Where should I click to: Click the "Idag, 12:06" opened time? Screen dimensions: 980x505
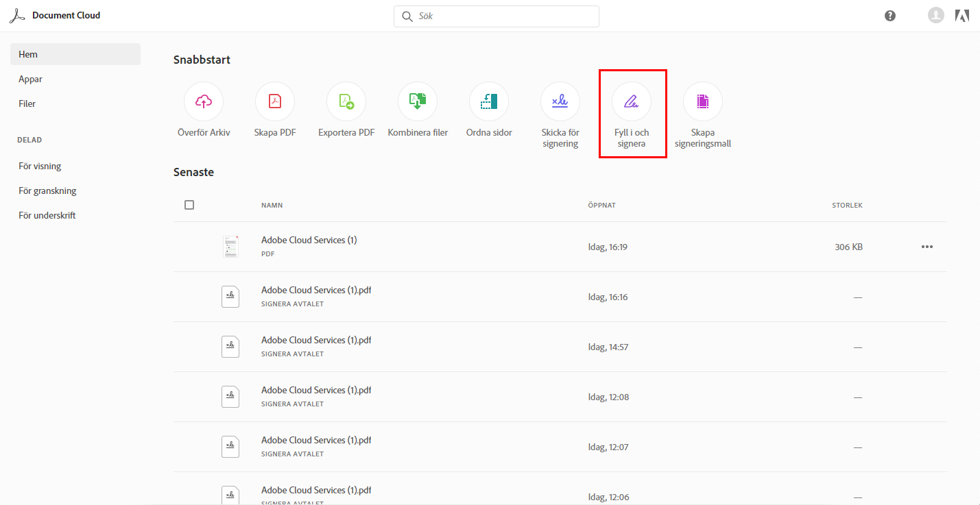608,497
